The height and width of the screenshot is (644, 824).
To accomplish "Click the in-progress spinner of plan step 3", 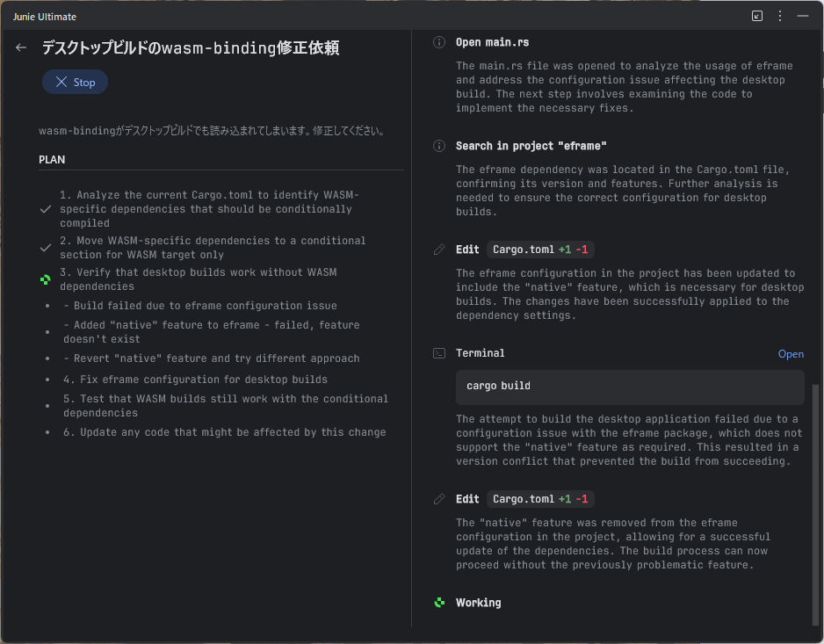I will (46, 279).
